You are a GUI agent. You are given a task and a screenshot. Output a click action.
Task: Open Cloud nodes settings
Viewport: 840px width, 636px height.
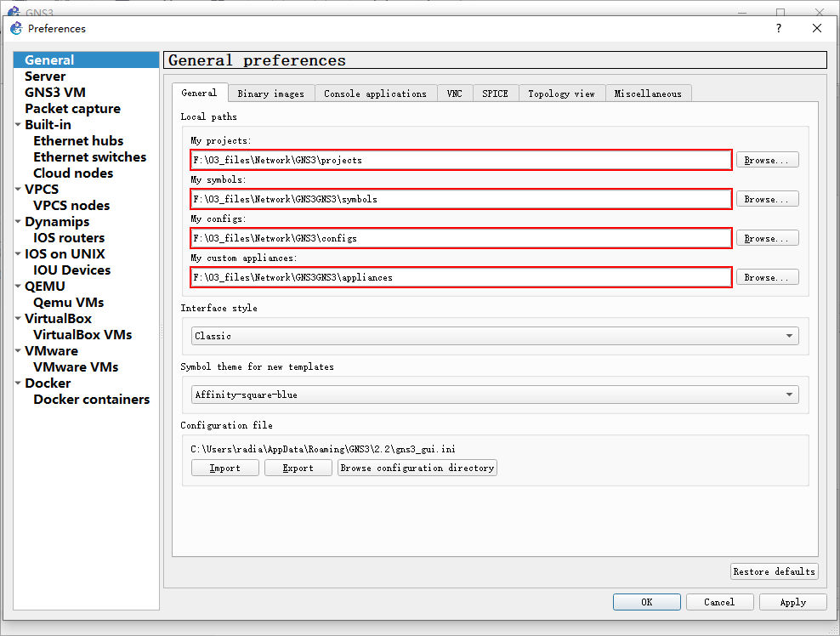(x=73, y=173)
